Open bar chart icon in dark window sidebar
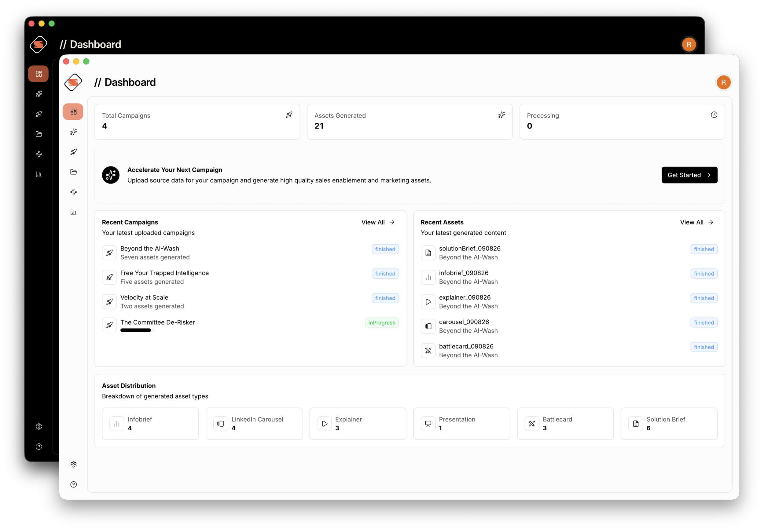The width and height of the screenshot is (764, 532). [x=39, y=174]
